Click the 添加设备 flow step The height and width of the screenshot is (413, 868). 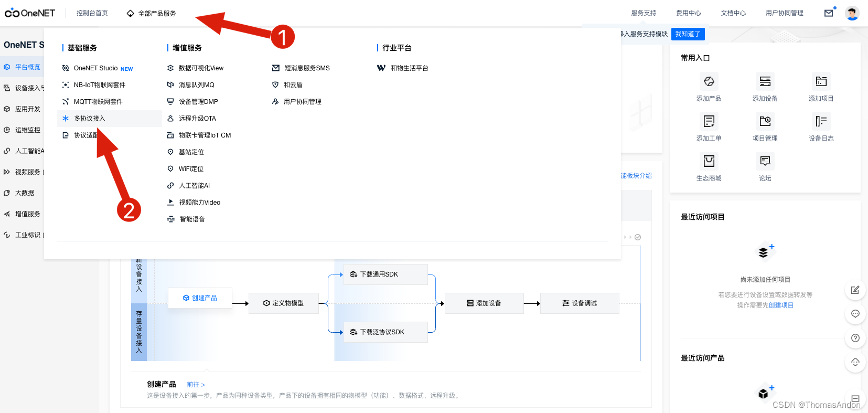484,303
